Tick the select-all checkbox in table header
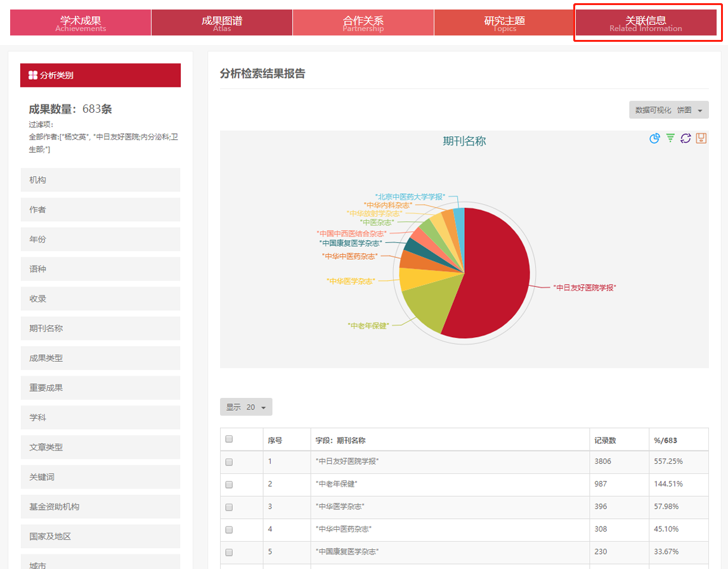728x569 pixels. point(230,439)
